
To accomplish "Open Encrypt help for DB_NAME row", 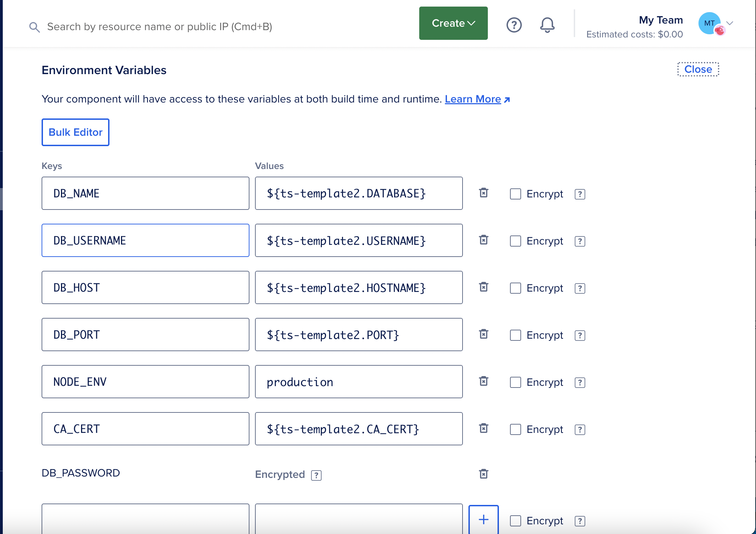I will [x=580, y=194].
